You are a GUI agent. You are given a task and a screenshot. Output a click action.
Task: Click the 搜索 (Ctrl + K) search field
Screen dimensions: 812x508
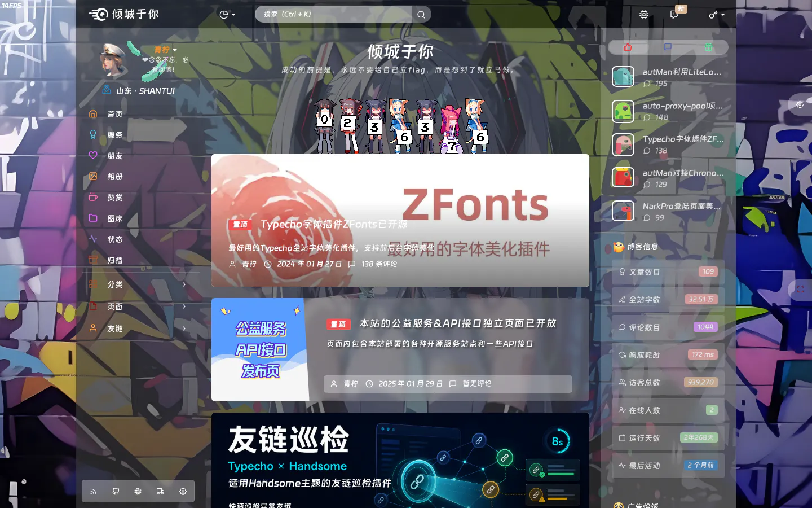pos(334,15)
